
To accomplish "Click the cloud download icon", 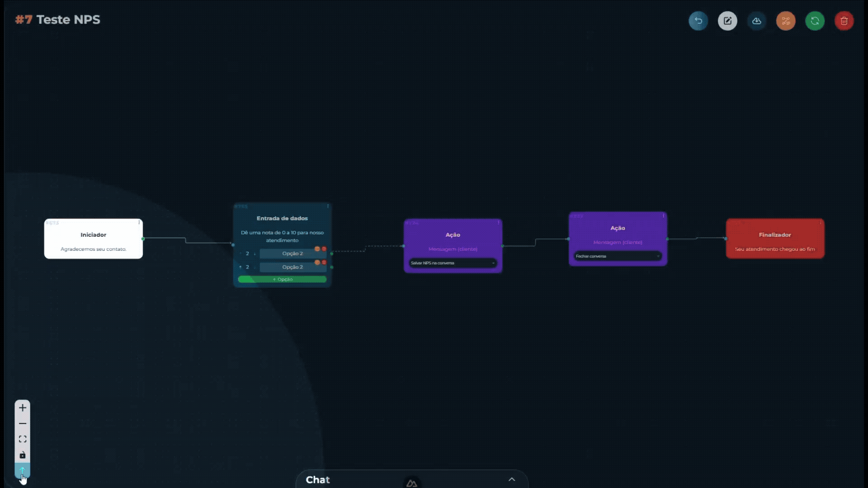I will 756,21.
